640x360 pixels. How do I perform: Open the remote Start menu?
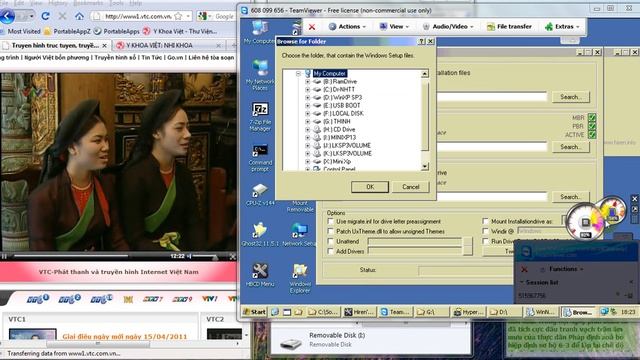pyautogui.click(x=254, y=312)
